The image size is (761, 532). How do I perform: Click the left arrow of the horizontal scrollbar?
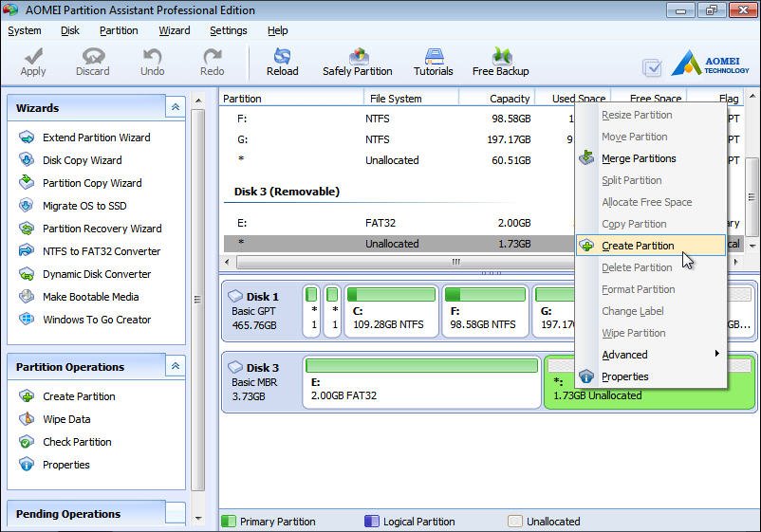click(x=227, y=263)
